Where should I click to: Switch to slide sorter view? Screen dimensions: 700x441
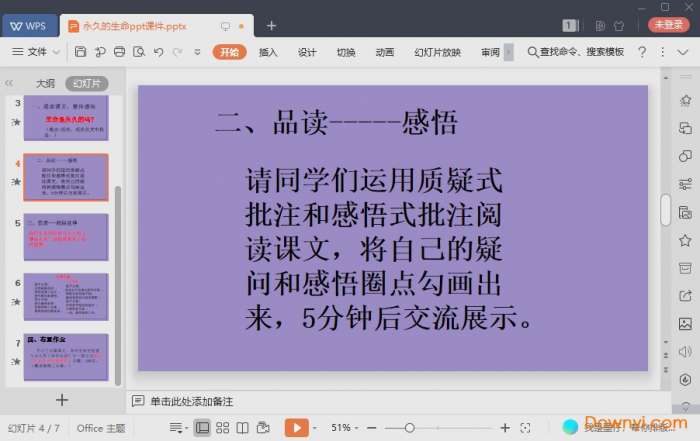[x=222, y=428]
